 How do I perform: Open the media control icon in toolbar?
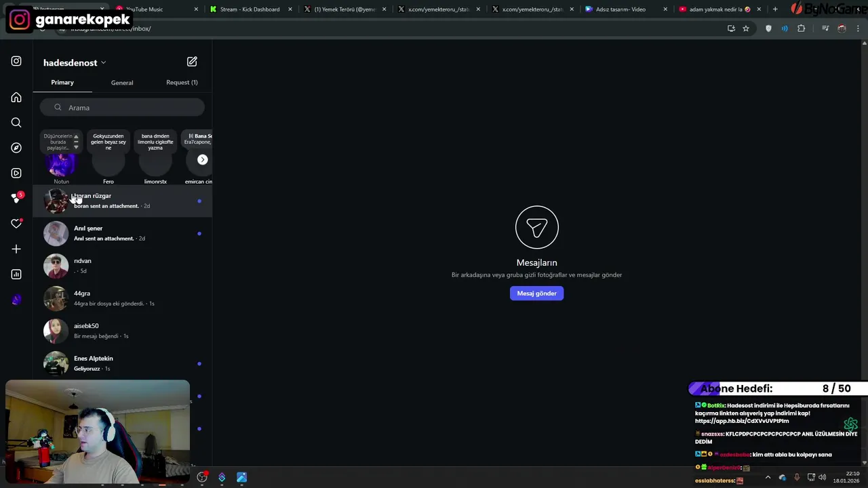[825, 28]
